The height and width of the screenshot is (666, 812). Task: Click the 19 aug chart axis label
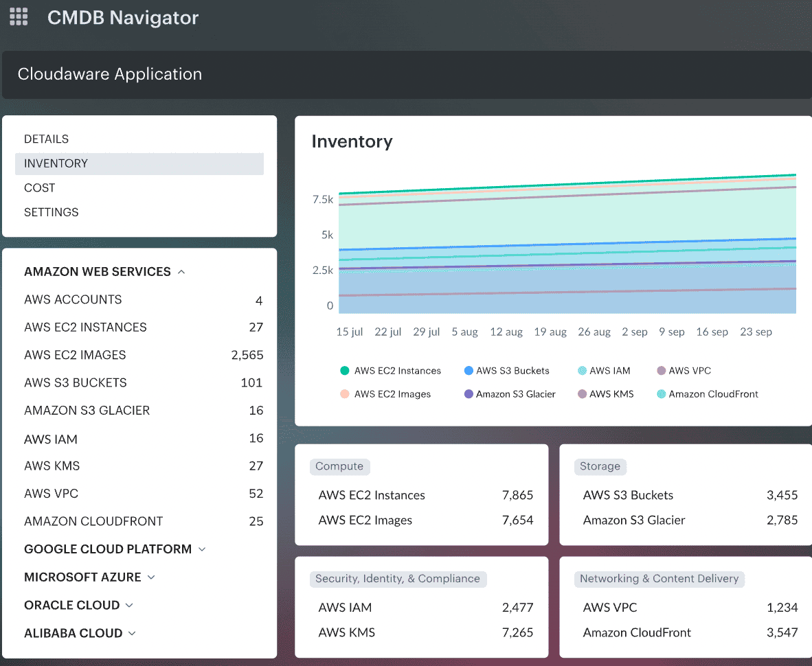pos(550,332)
